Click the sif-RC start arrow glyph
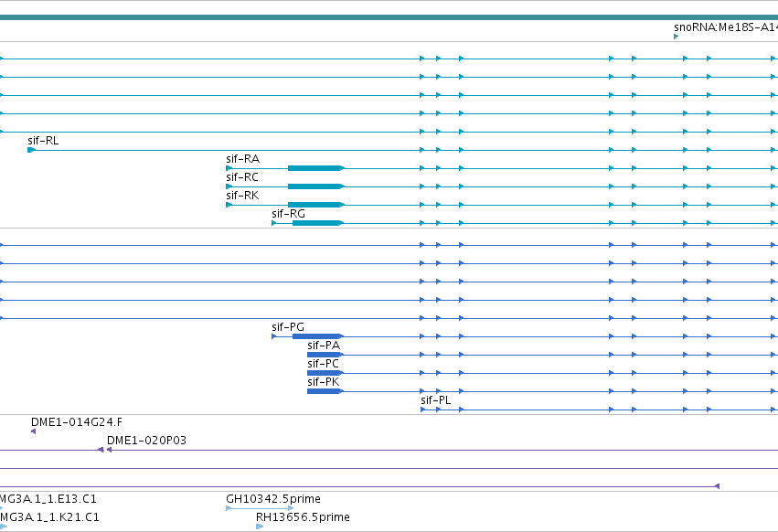 pyautogui.click(x=229, y=186)
